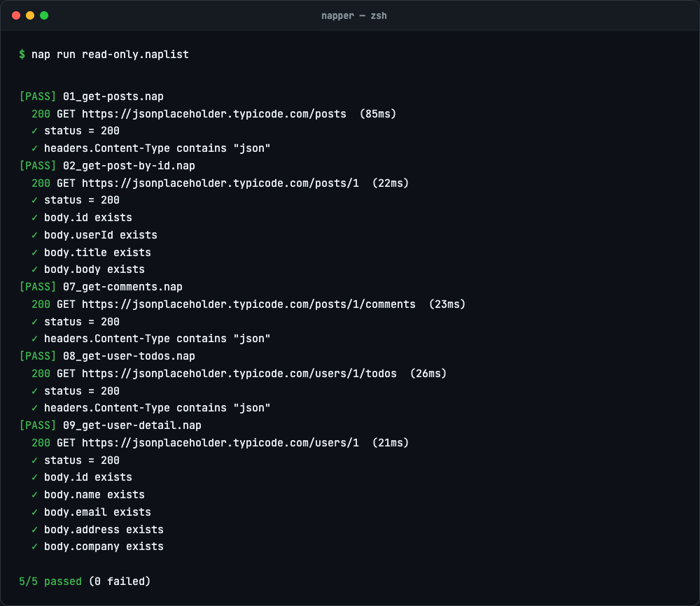Click the [PASS] tag before 07_get-comments.nap
The image size is (700, 606).
click(38, 286)
